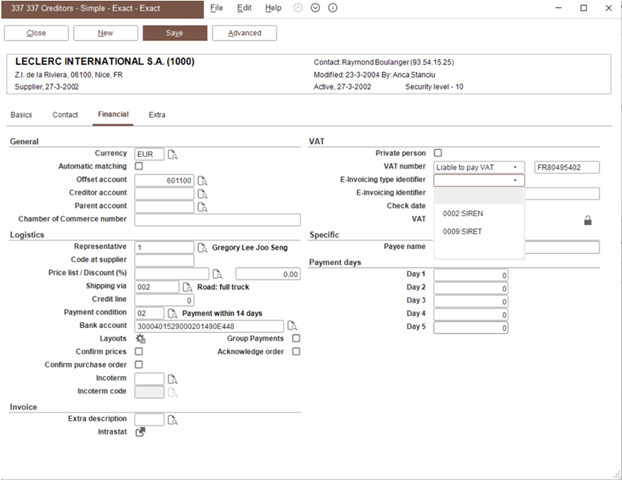The width and height of the screenshot is (622, 480).
Task: Open the Incoterm lookup icon
Action: [x=173, y=379]
